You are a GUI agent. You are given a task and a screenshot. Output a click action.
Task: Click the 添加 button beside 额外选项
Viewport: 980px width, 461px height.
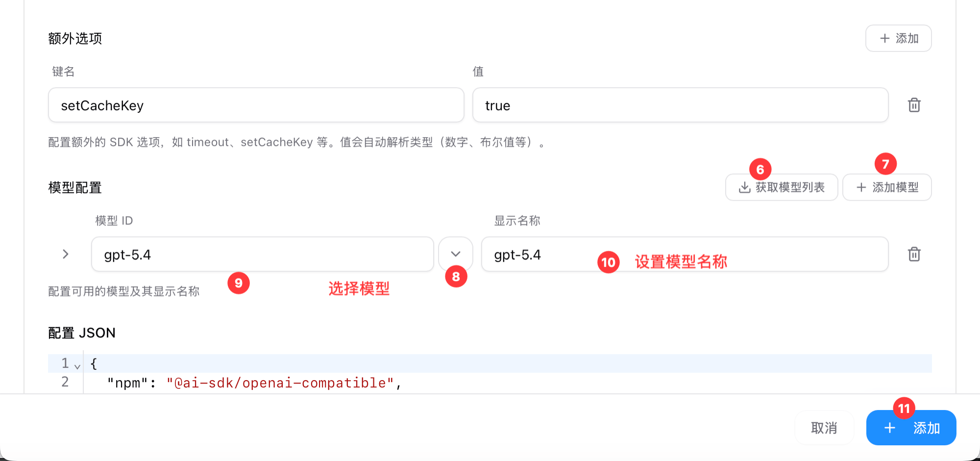click(x=898, y=38)
